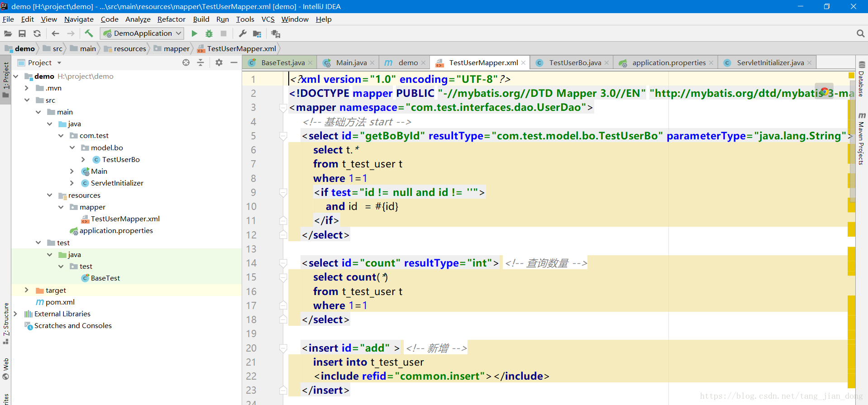Synchronize files with the refresh icon
Viewport: 868px width, 405px height.
37,33
